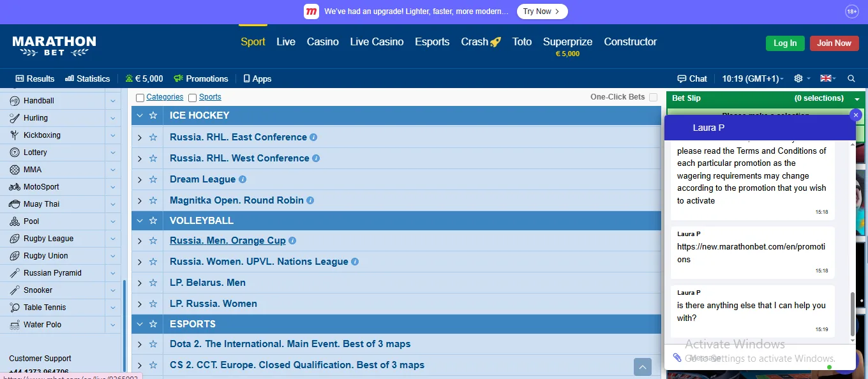868x379 pixels.
Task: Tick the Categories checkbox
Action: 140,98
